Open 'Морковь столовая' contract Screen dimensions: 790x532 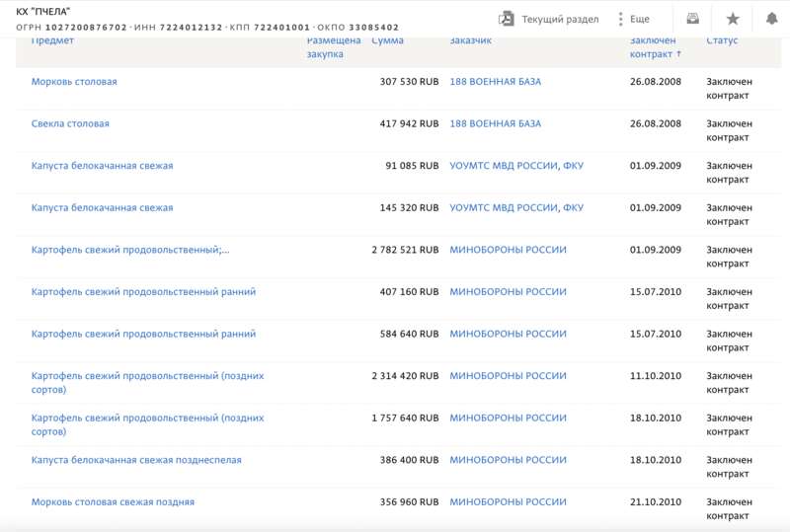(x=74, y=82)
